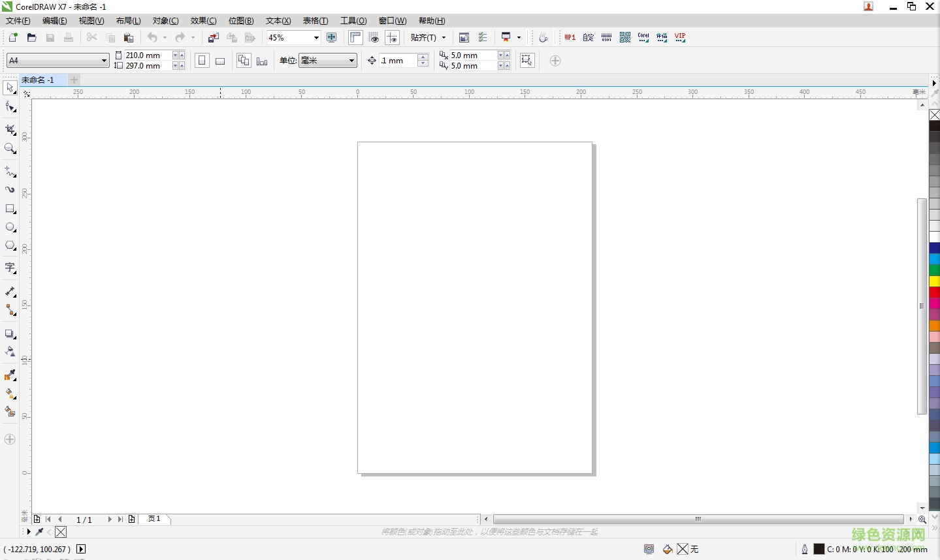Click the VIP toolbar button
Viewport: 940px width, 560px height.
(679, 37)
